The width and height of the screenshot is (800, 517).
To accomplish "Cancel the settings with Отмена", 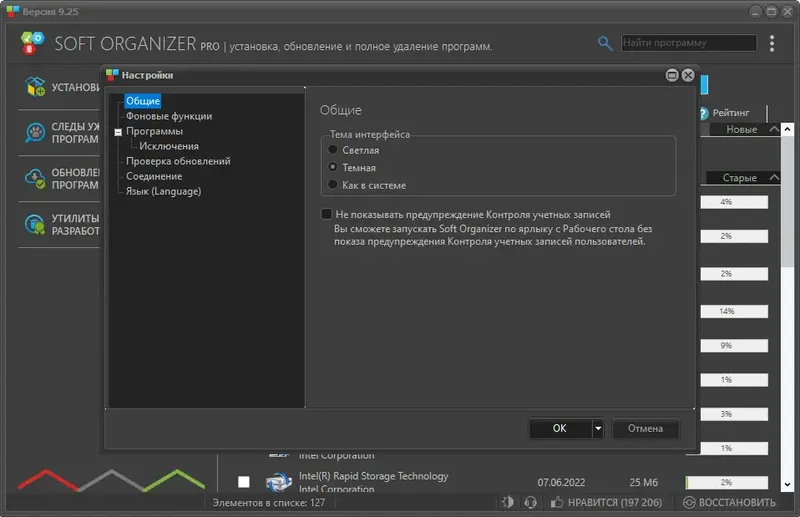I will [x=645, y=428].
